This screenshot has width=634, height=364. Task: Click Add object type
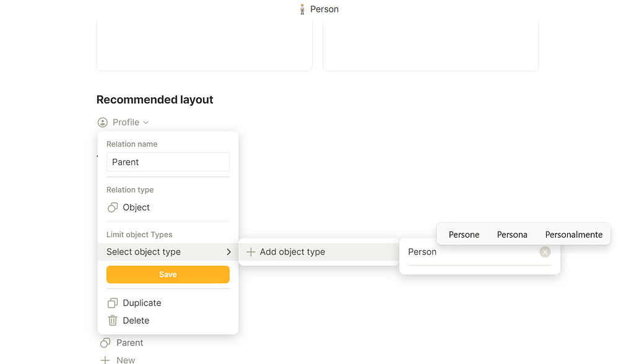(294, 251)
